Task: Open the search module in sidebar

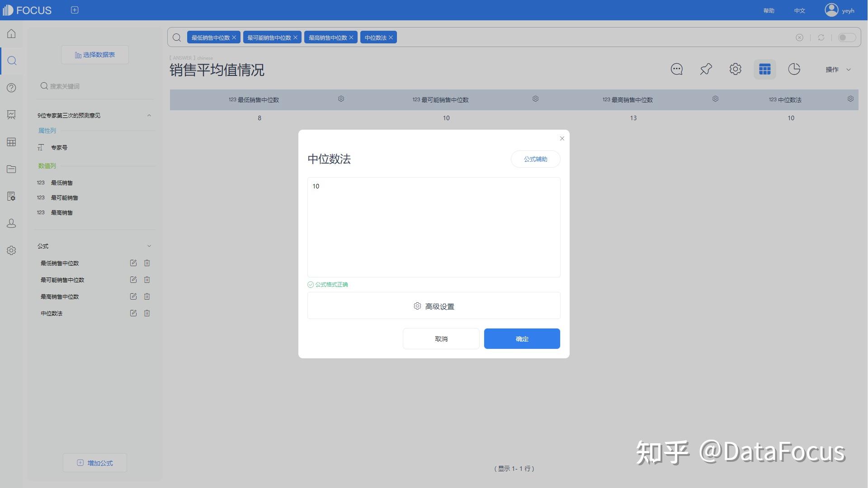Action: pyautogui.click(x=12, y=61)
